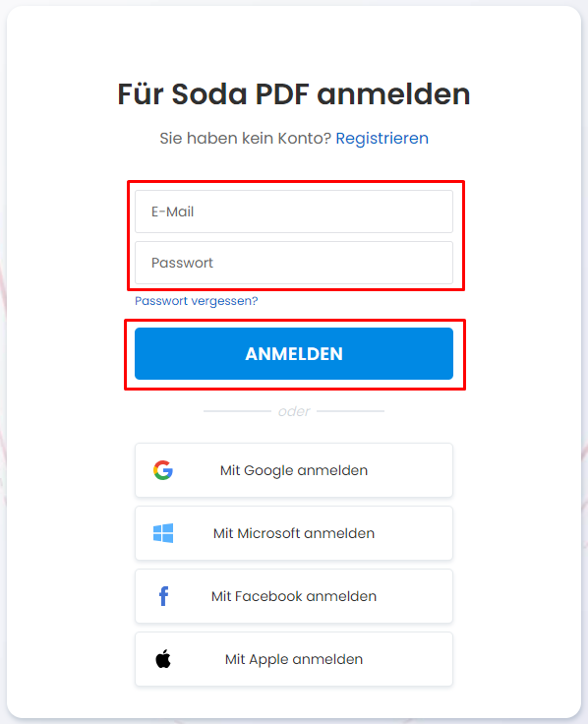Follow the Registrieren link

click(x=382, y=138)
